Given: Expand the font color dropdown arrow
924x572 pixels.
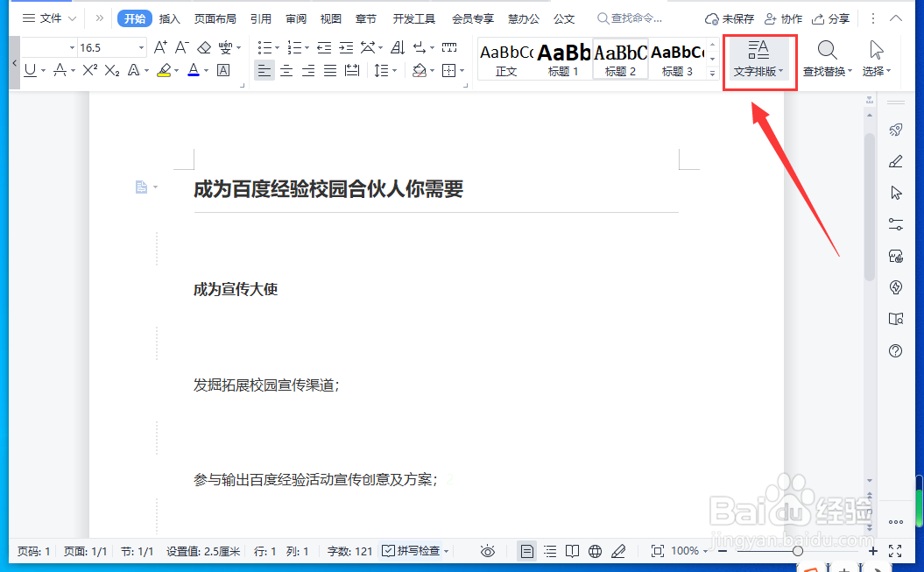Looking at the screenshot, I should pyautogui.click(x=206, y=71).
